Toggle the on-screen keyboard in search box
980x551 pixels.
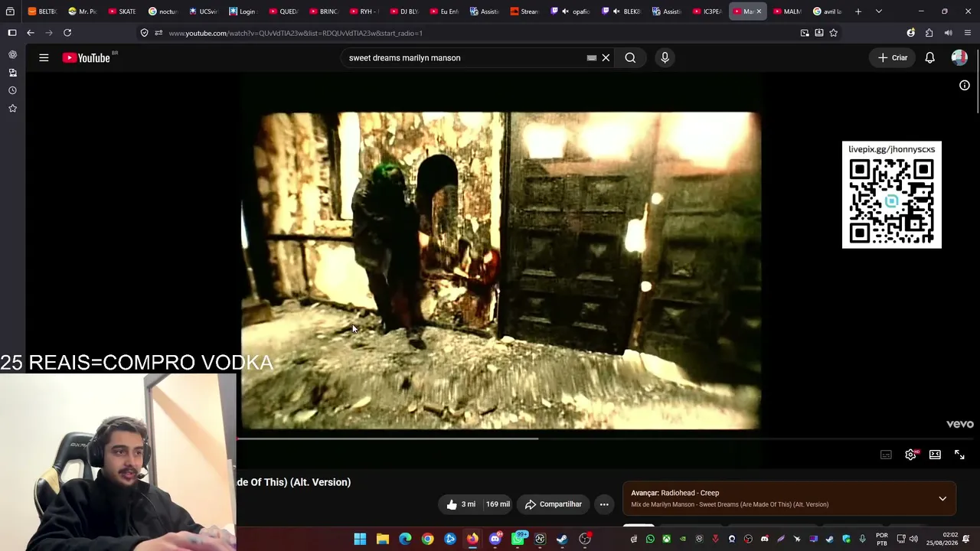(x=592, y=57)
